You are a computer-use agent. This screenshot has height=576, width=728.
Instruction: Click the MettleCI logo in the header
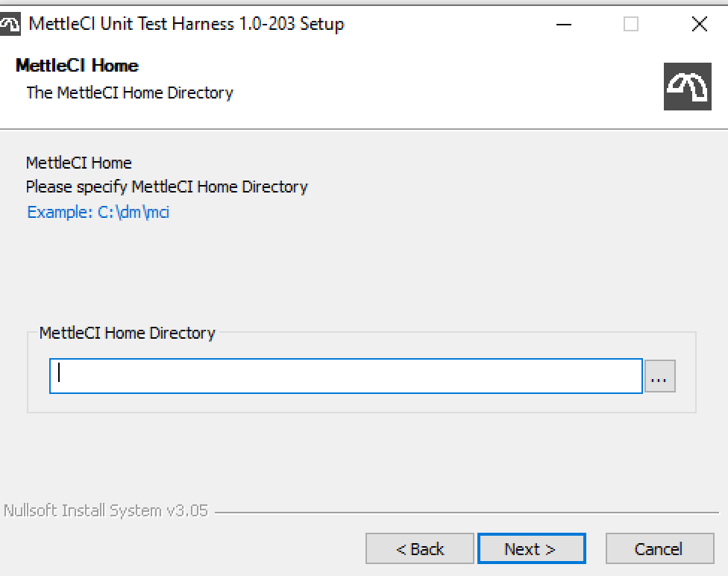tap(687, 87)
